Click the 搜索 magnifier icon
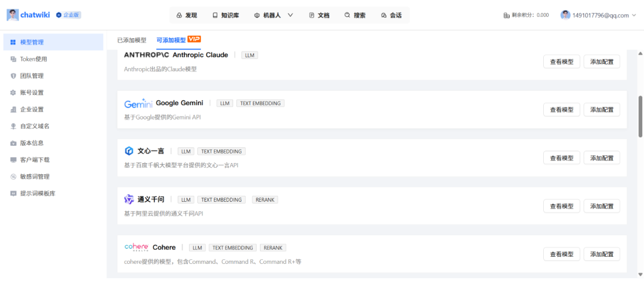Screen dimensions: 644x292 348,15
